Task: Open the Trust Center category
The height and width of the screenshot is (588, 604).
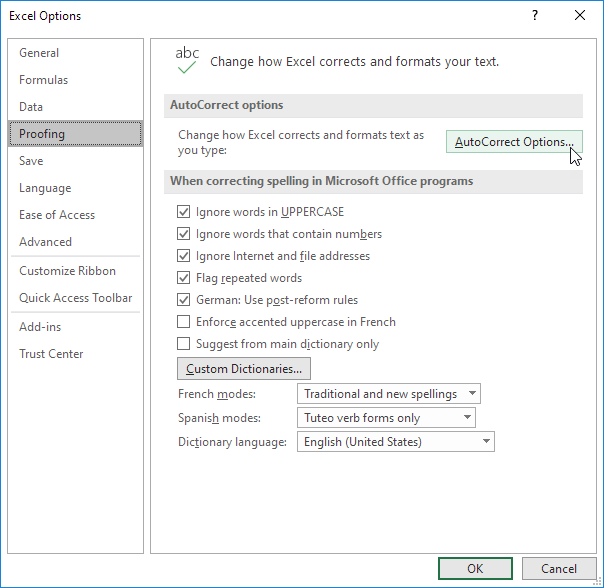Action: point(75,354)
